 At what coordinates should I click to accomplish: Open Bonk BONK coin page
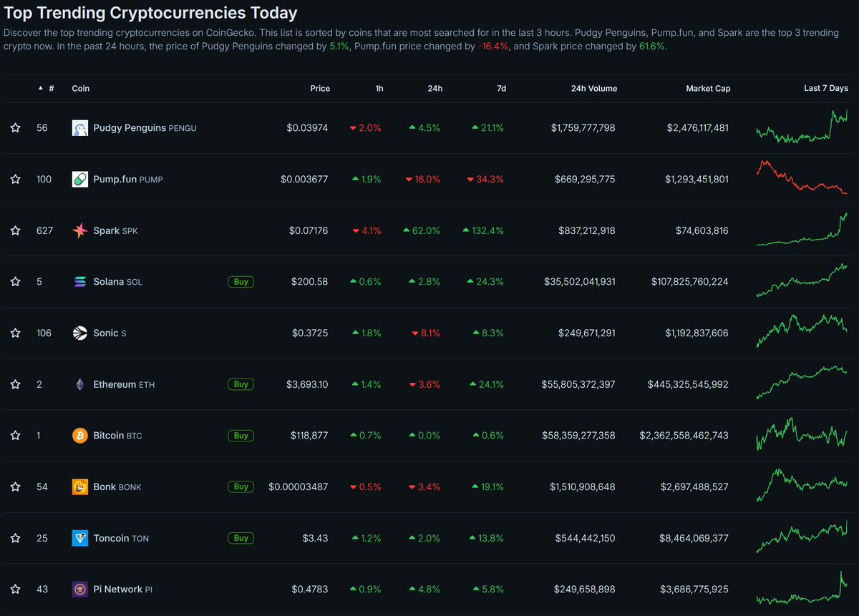pos(117,487)
